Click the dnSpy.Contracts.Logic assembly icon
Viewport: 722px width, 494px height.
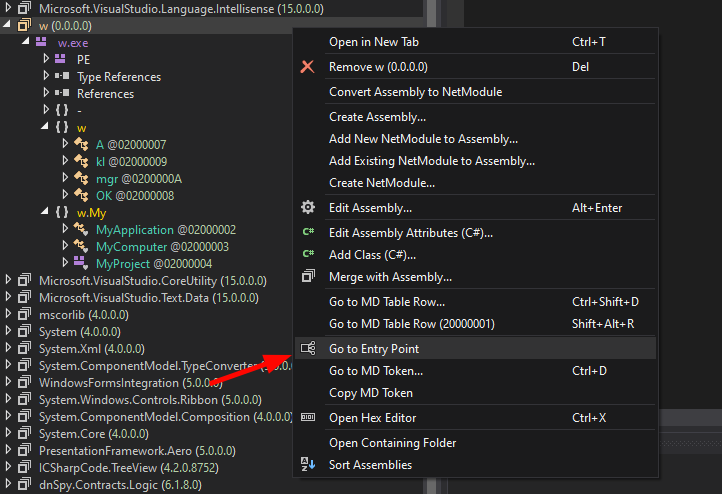pos(24,484)
